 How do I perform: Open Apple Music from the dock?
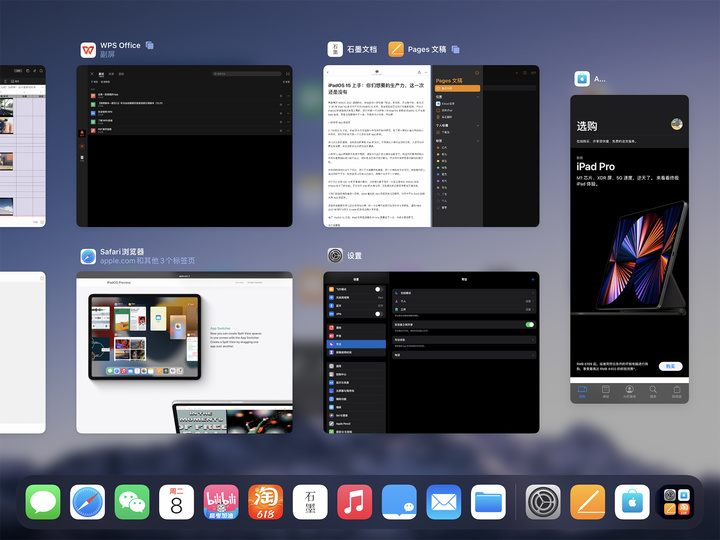tap(355, 502)
